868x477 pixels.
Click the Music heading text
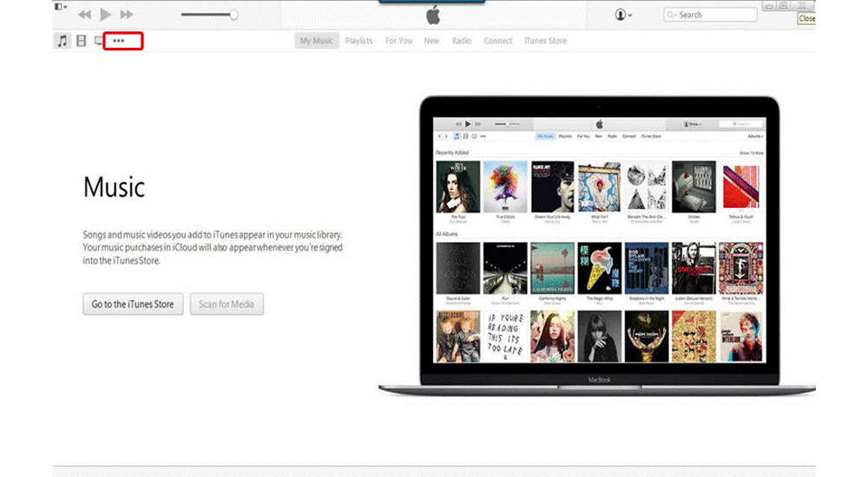[x=114, y=187]
